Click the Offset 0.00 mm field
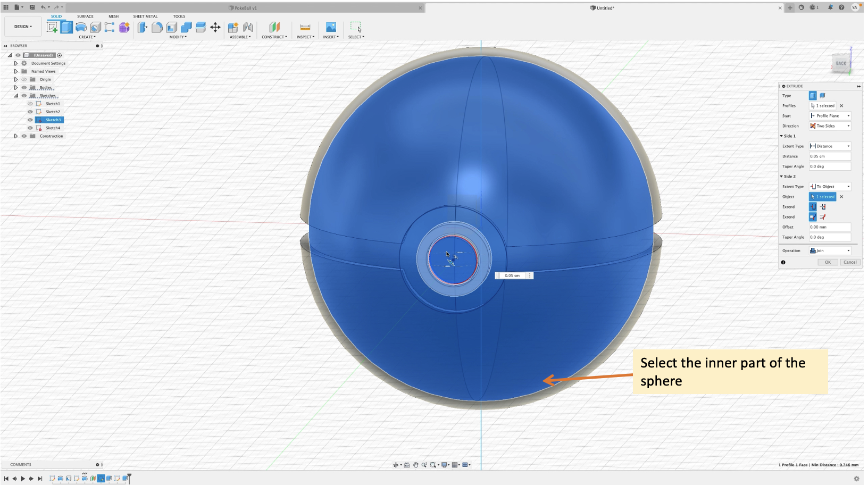868x485 pixels. point(830,227)
